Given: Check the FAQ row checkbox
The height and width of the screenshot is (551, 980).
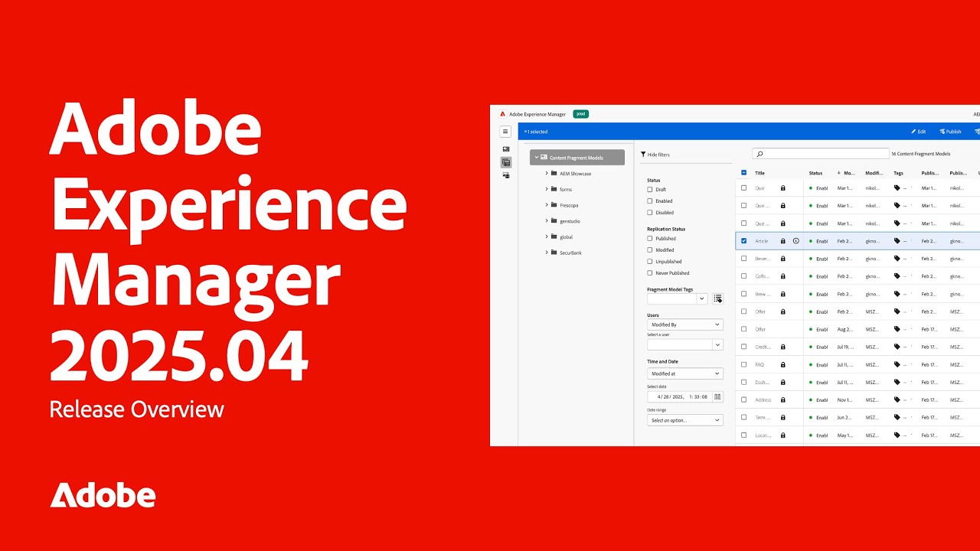Looking at the screenshot, I should [743, 365].
